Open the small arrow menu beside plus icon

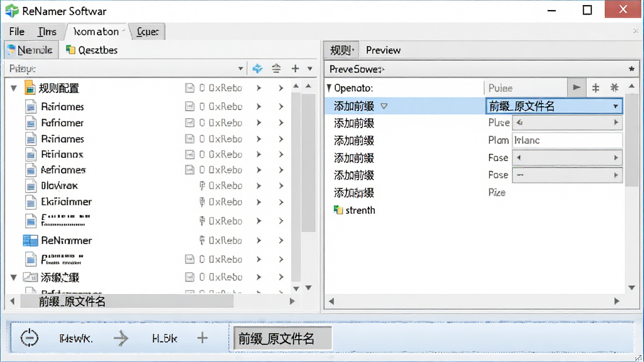pyautogui.click(x=309, y=69)
